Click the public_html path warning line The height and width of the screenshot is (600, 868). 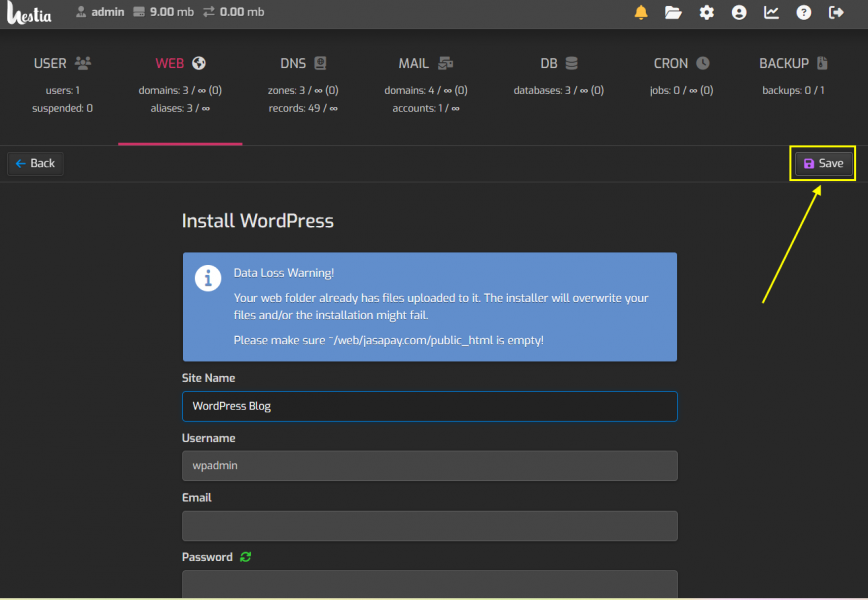(x=389, y=340)
